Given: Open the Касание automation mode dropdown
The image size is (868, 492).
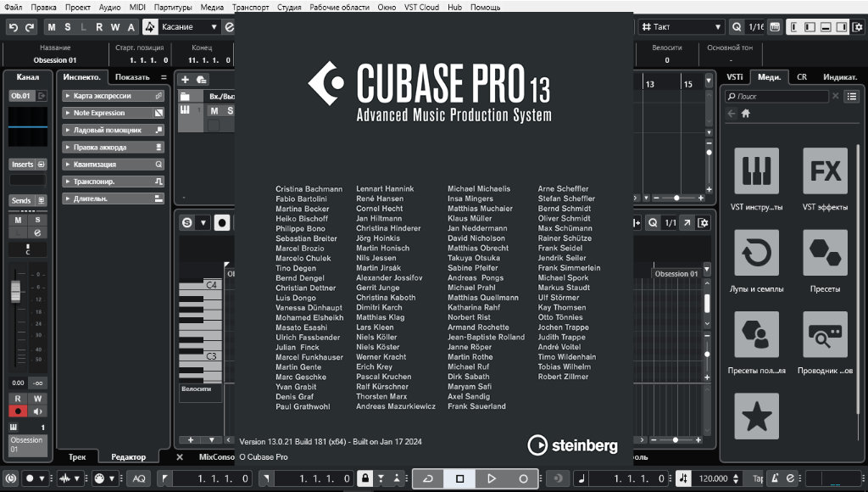Looking at the screenshot, I should (189, 26).
